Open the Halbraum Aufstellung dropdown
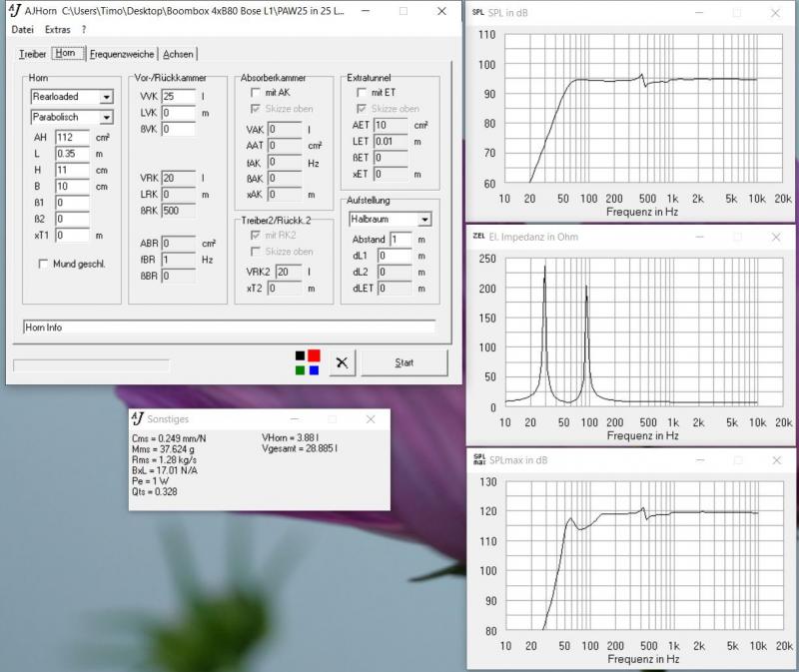Screen dimensions: 799x672 [424, 219]
